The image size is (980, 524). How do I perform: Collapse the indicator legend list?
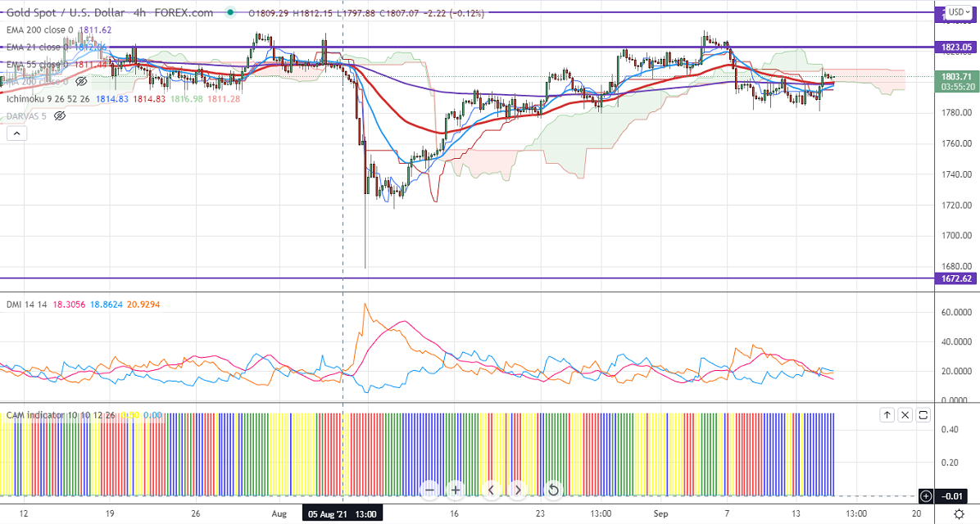click(17, 133)
